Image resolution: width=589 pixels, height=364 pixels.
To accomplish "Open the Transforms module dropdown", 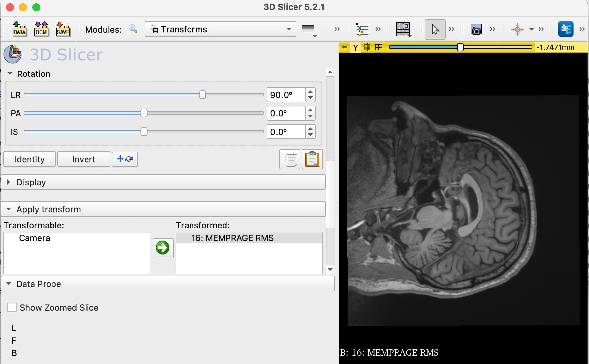I will click(x=220, y=29).
